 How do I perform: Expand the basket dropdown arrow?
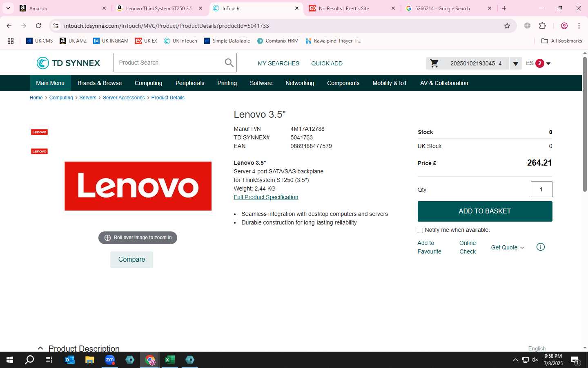coord(516,63)
